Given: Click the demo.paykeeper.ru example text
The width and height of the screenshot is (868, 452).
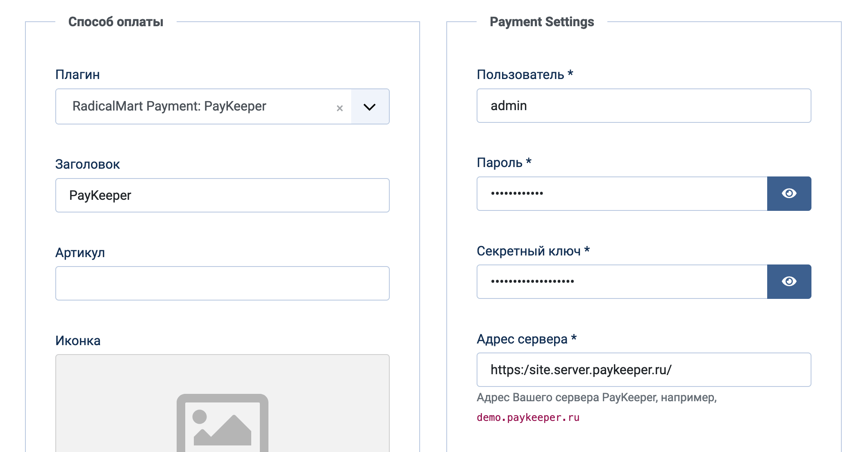Looking at the screenshot, I should [x=528, y=418].
